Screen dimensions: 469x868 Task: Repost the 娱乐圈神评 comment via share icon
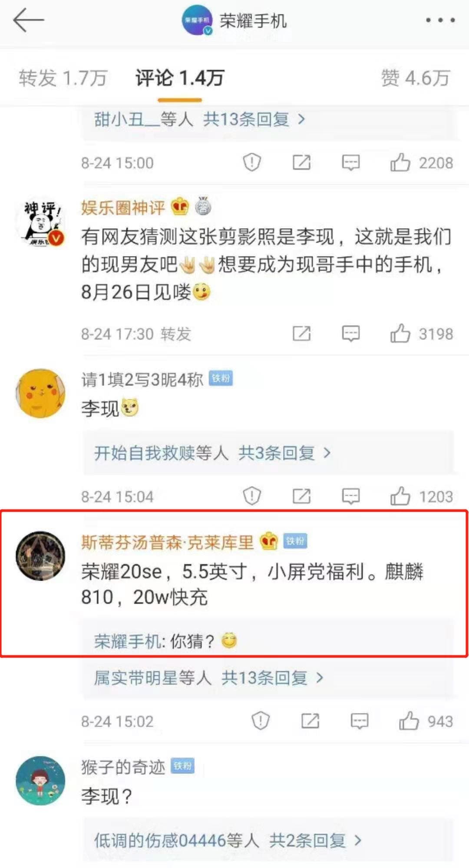coord(301,334)
